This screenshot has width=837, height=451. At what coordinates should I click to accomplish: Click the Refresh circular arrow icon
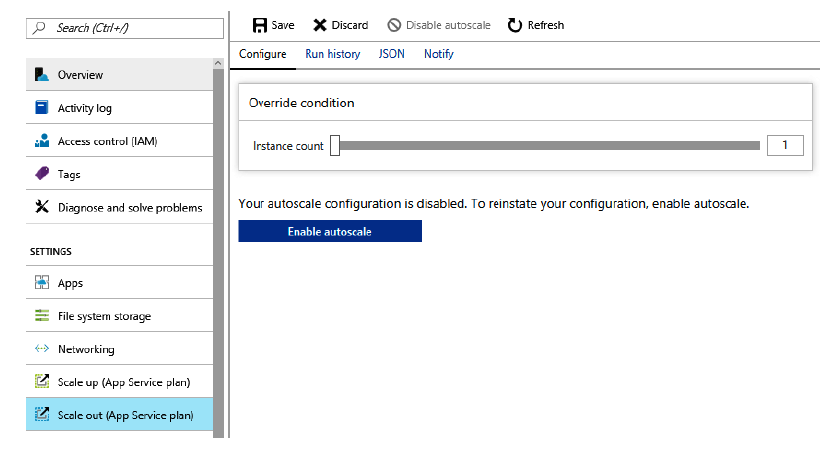[x=515, y=25]
